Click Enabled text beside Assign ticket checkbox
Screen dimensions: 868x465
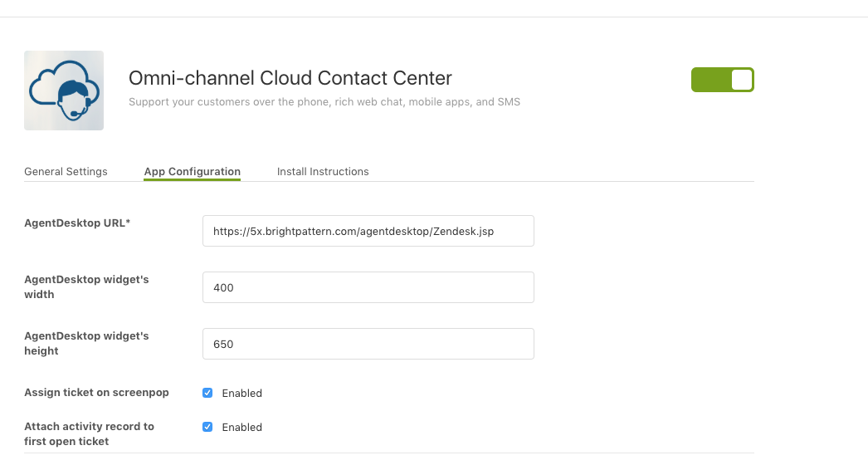(x=242, y=394)
